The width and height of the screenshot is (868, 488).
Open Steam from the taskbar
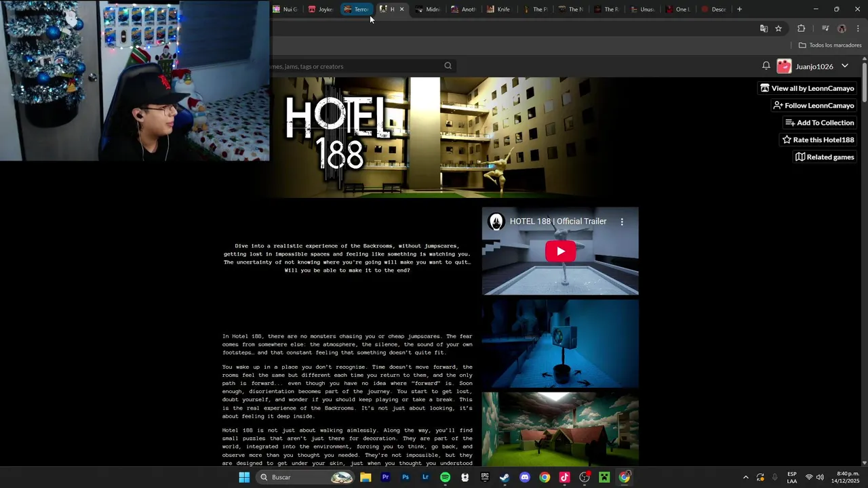(505, 477)
